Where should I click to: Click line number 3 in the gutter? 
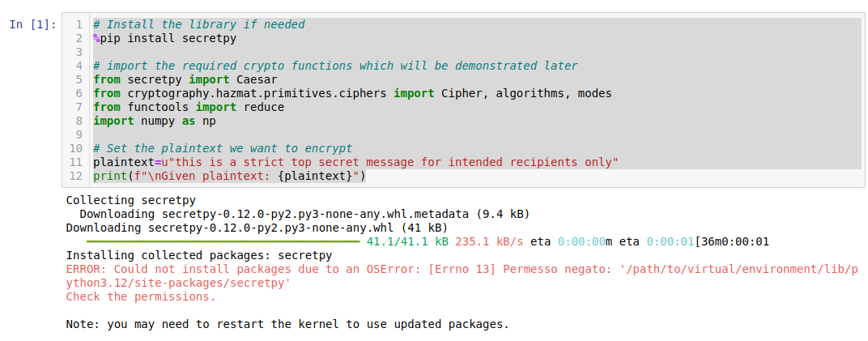[79, 52]
